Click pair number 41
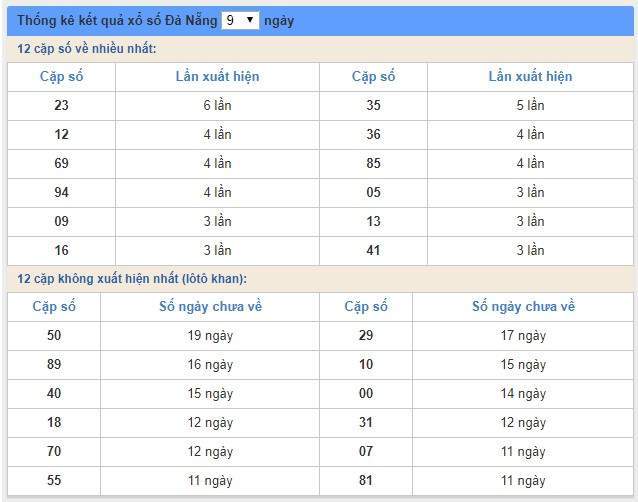This screenshot has height=502, width=638. click(x=373, y=250)
